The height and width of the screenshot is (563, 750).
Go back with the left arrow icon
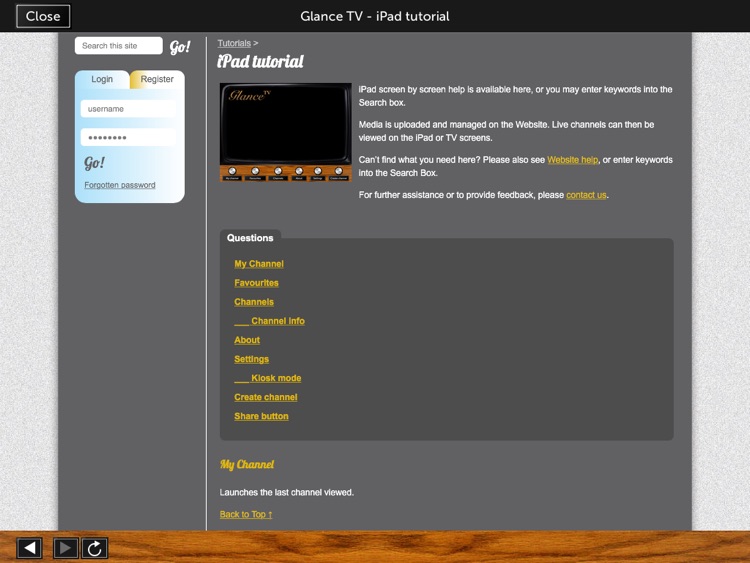(x=30, y=548)
